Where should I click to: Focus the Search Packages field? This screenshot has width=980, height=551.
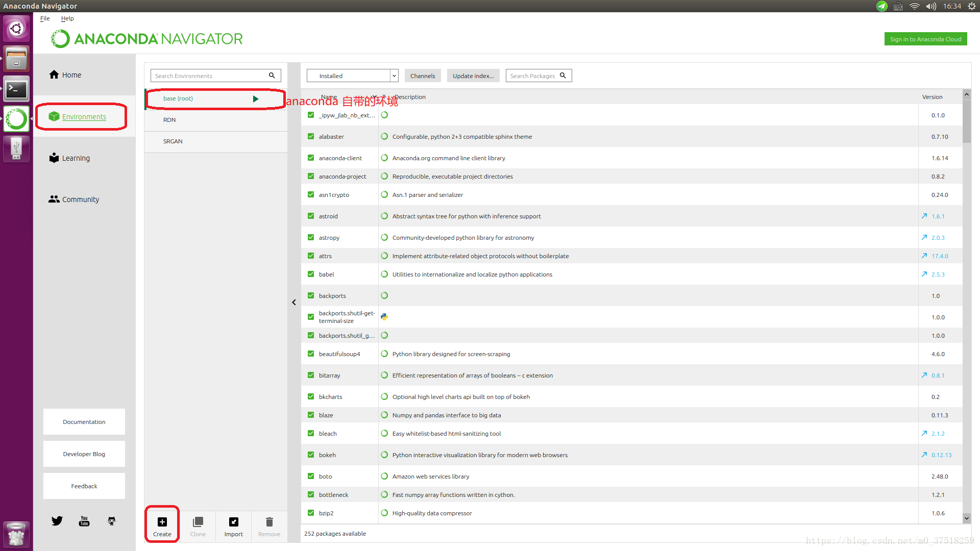pyautogui.click(x=538, y=76)
